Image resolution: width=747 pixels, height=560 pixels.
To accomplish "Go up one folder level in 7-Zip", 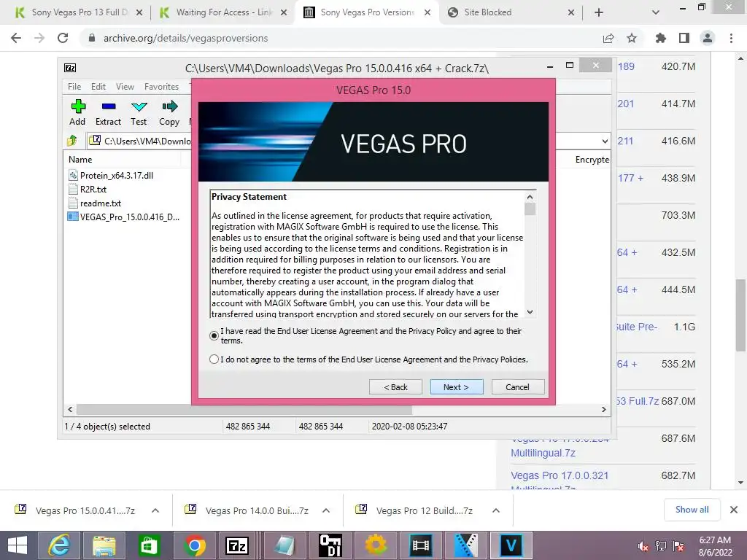I will (x=72, y=141).
